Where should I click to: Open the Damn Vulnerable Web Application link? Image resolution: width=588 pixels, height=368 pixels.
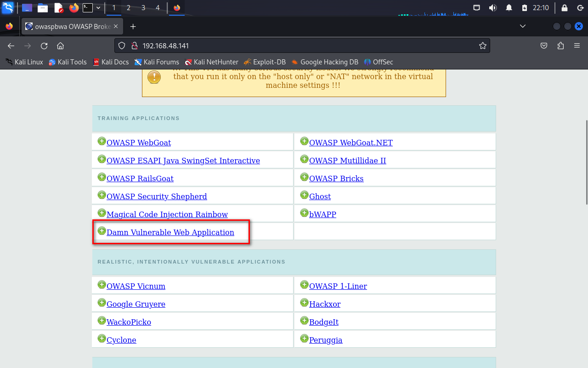pos(170,232)
